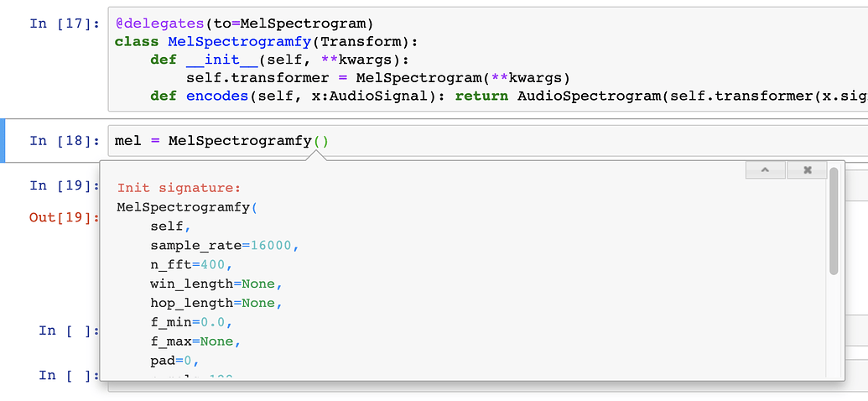
Task: Click the hop_length=None parameter line
Action: tap(216, 303)
